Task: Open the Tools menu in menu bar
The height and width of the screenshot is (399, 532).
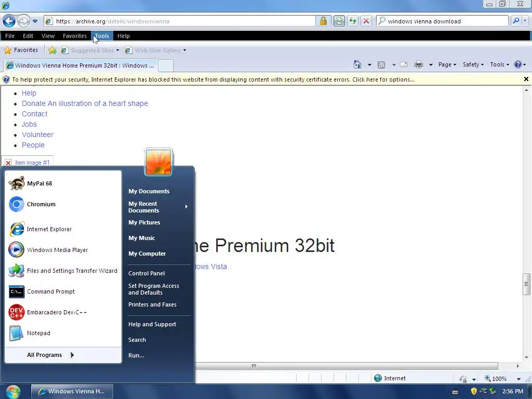Action: click(102, 36)
